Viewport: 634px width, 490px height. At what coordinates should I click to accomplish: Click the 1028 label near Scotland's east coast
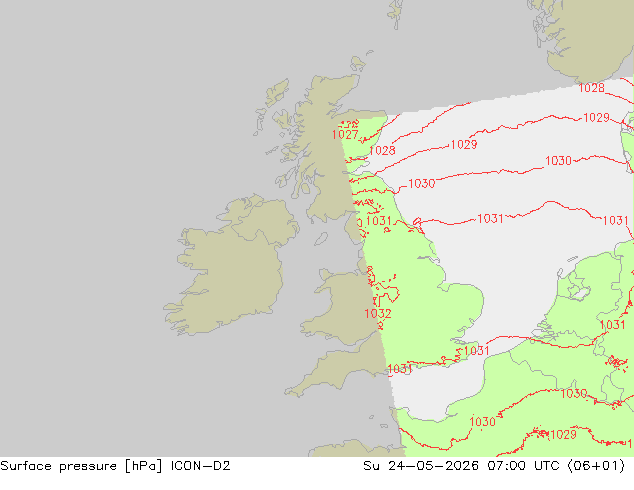pyautogui.click(x=382, y=151)
